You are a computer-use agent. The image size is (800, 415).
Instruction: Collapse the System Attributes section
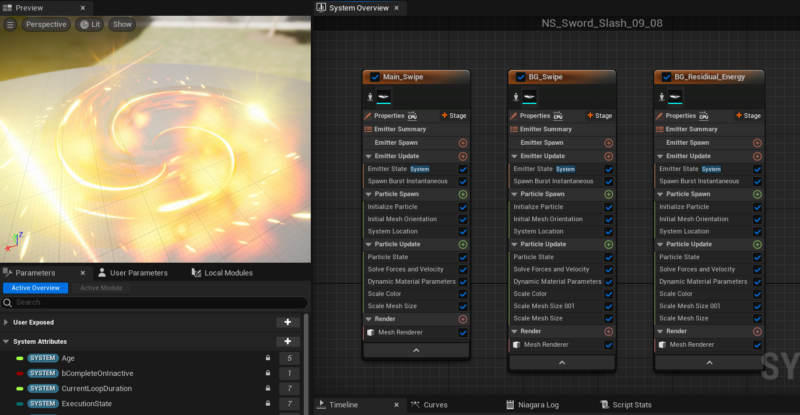7,341
